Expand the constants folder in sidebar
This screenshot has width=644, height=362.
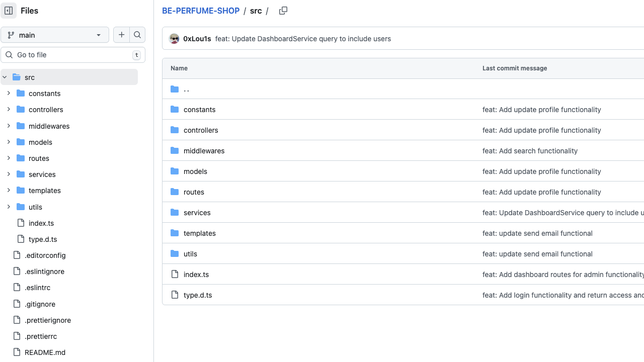(x=9, y=93)
